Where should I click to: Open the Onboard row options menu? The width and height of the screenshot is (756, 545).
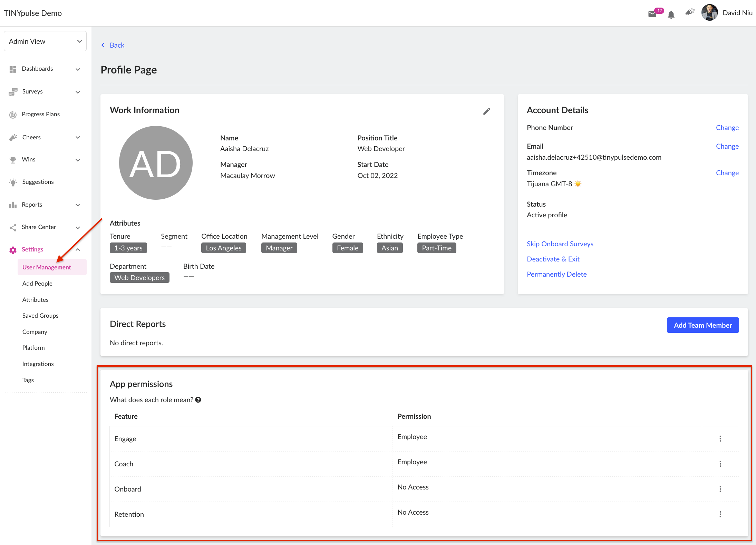720,489
